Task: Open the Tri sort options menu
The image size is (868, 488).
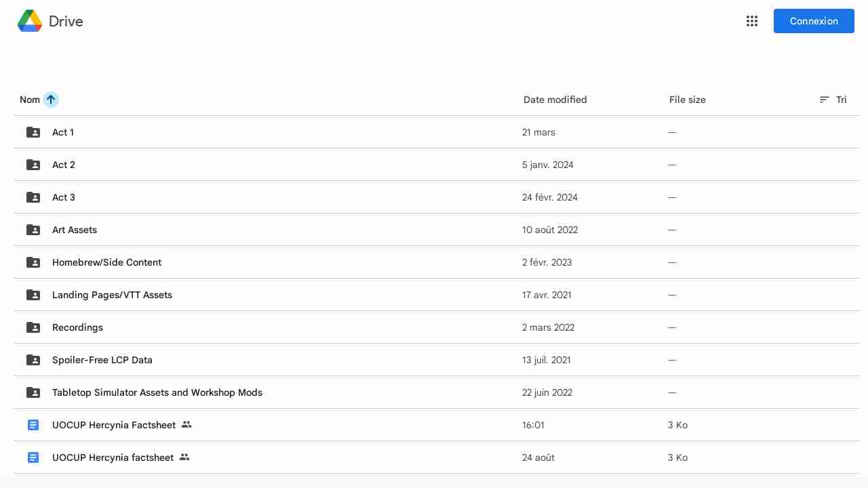Action: pyautogui.click(x=833, y=100)
